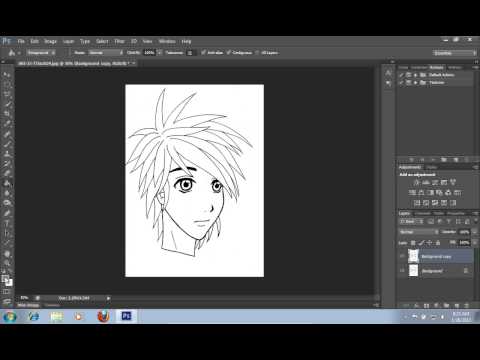
Task: Select the Hand tool
Action: click(x=7, y=254)
